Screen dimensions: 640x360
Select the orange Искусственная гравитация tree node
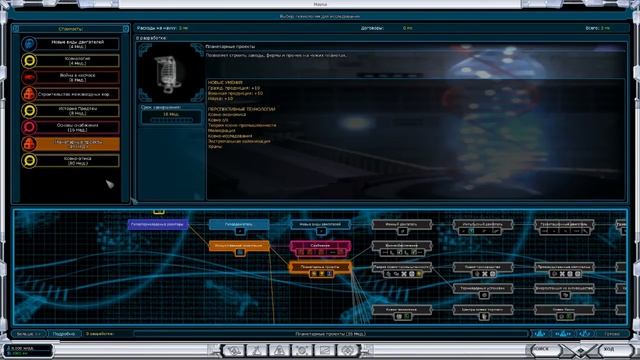239,245
